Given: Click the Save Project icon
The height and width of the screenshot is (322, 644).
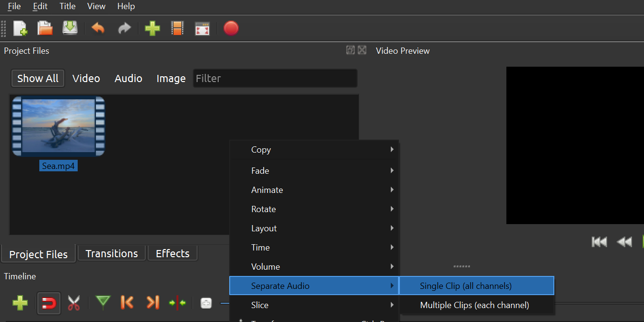Looking at the screenshot, I should point(70,29).
